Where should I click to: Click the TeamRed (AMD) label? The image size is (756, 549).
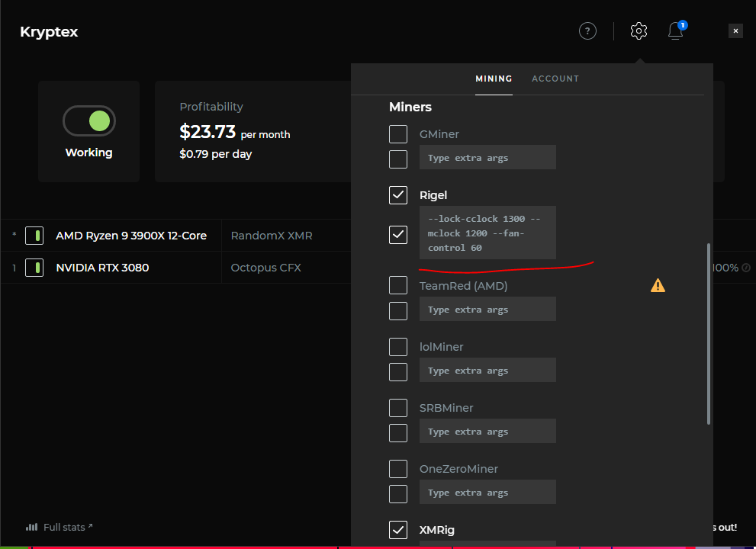pyautogui.click(x=463, y=286)
